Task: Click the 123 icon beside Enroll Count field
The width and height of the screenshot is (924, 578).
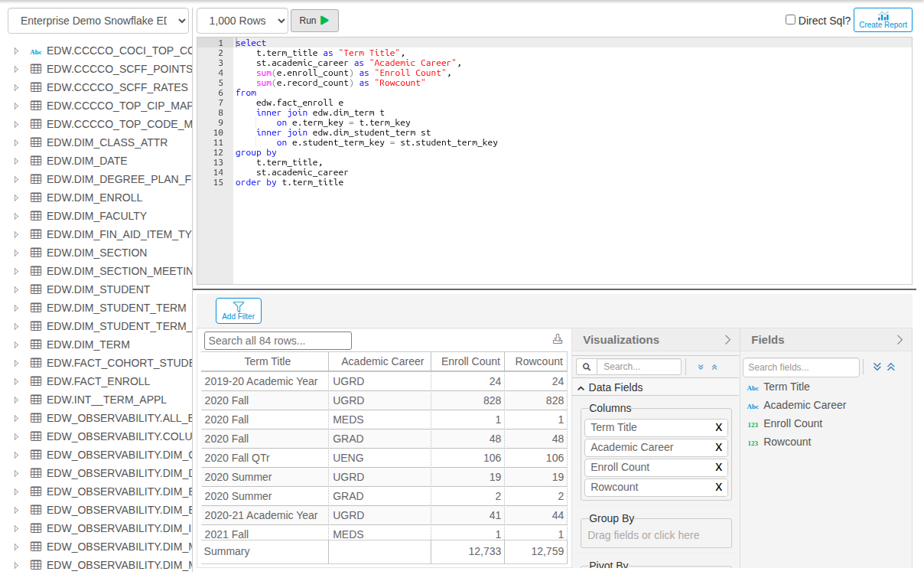Action: (x=753, y=424)
